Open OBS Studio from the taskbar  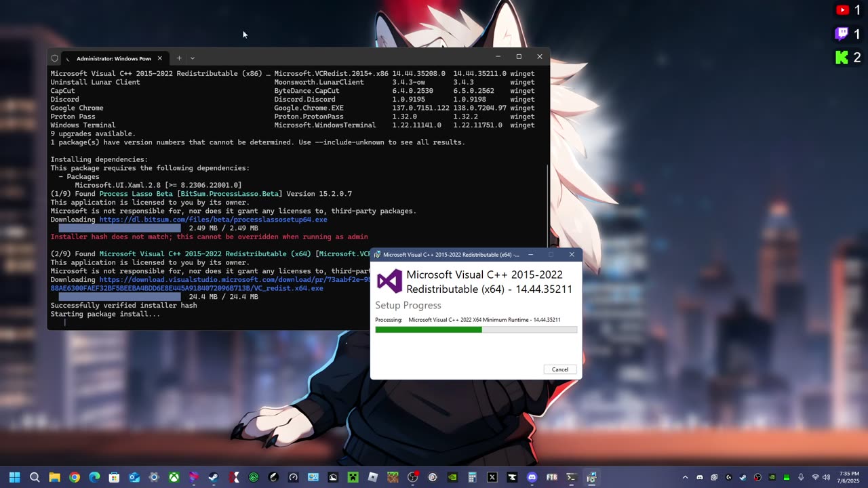(413, 477)
